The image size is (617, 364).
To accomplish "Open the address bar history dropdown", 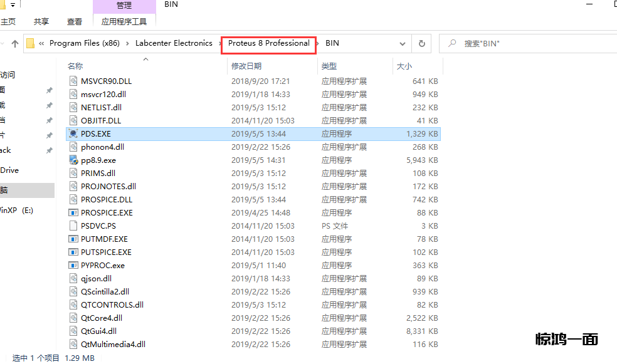I will [x=403, y=44].
